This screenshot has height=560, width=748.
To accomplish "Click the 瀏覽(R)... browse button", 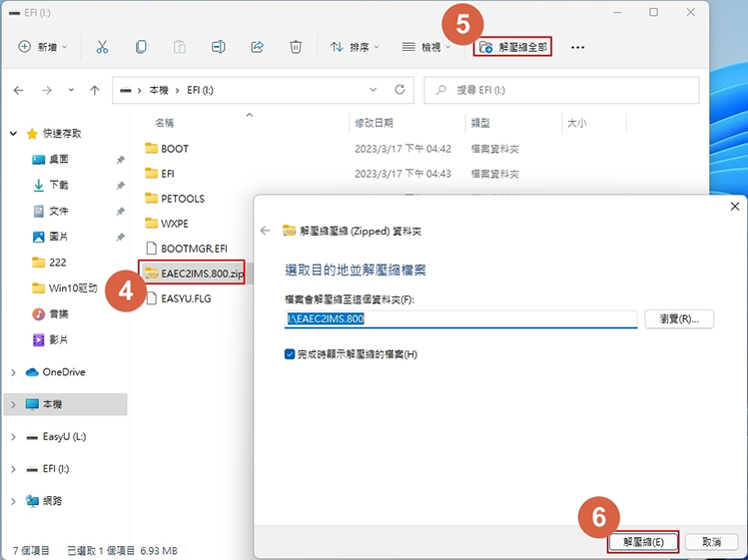I will 679,319.
